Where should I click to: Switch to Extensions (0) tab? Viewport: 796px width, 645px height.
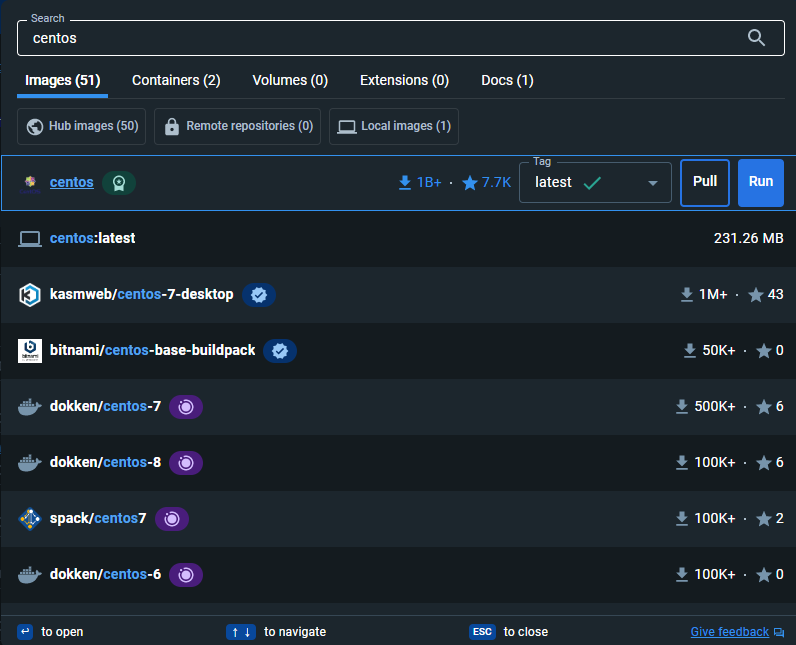(404, 81)
